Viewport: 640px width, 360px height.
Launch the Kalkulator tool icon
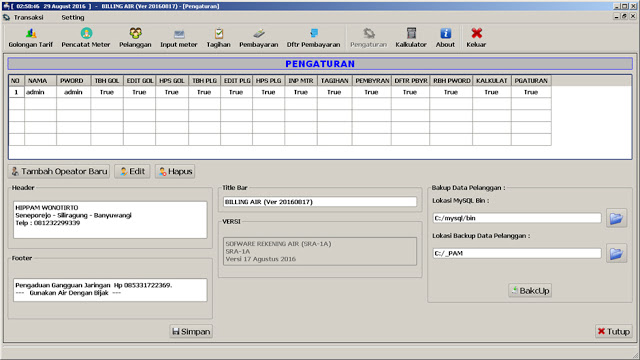pos(411,38)
